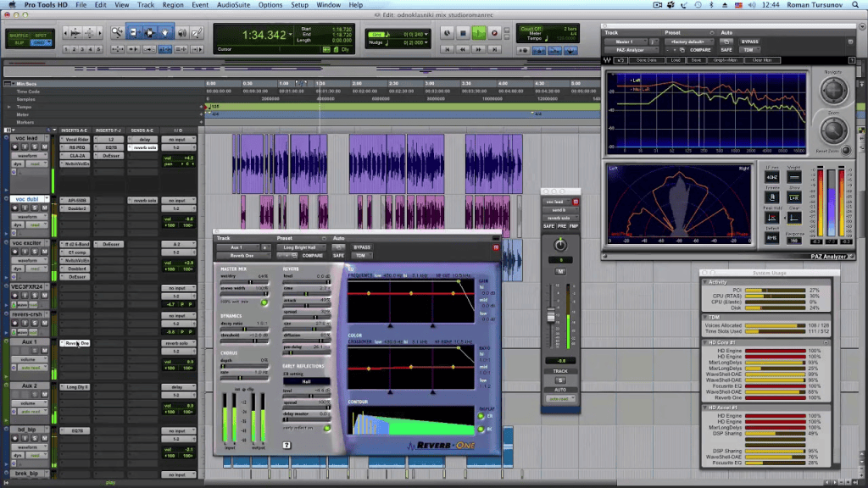The image size is (868, 488).
Task: Select the Grabber hand tool
Action: point(165,33)
